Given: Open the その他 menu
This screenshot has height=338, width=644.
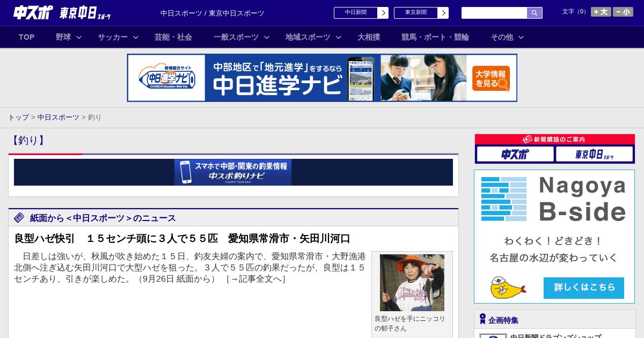Looking at the screenshot, I should pyautogui.click(x=502, y=37).
